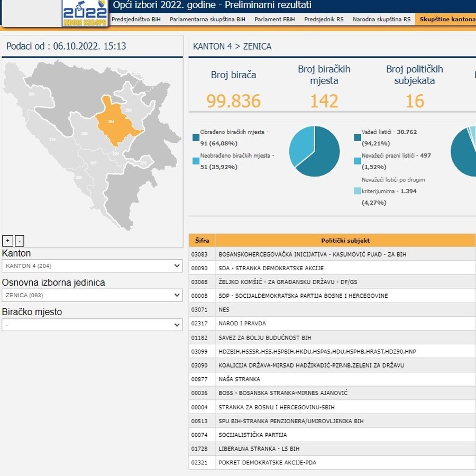Viewport: 476px width, 476px height.
Task: Click the processed polling stations pie chart
Action: point(314,151)
